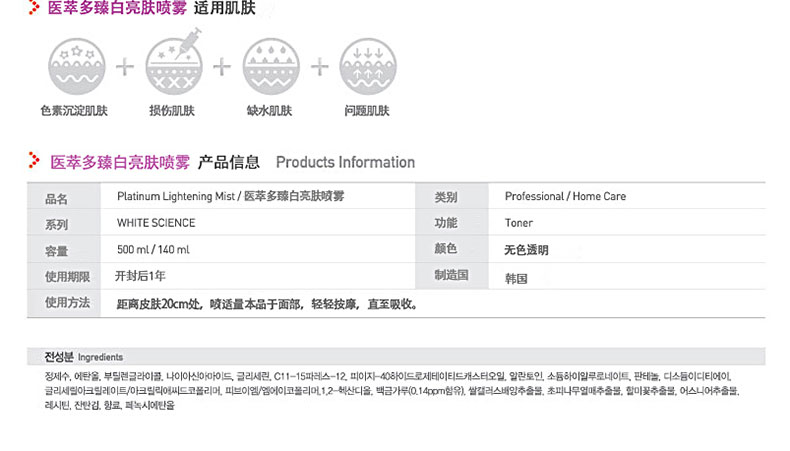Click the WHITE SCIENCE series value
This screenshot has height=451, width=790.
tap(156, 223)
